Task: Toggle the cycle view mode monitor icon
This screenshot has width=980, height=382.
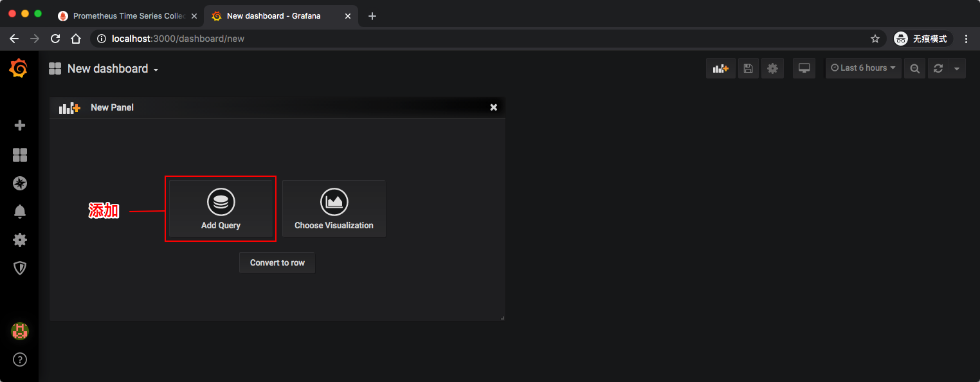Action: click(x=804, y=68)
